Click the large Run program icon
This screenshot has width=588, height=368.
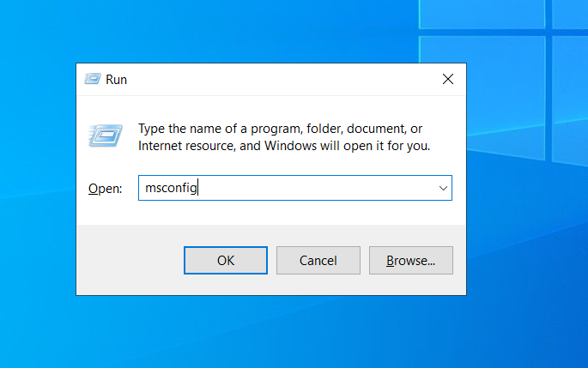(106, 136)
